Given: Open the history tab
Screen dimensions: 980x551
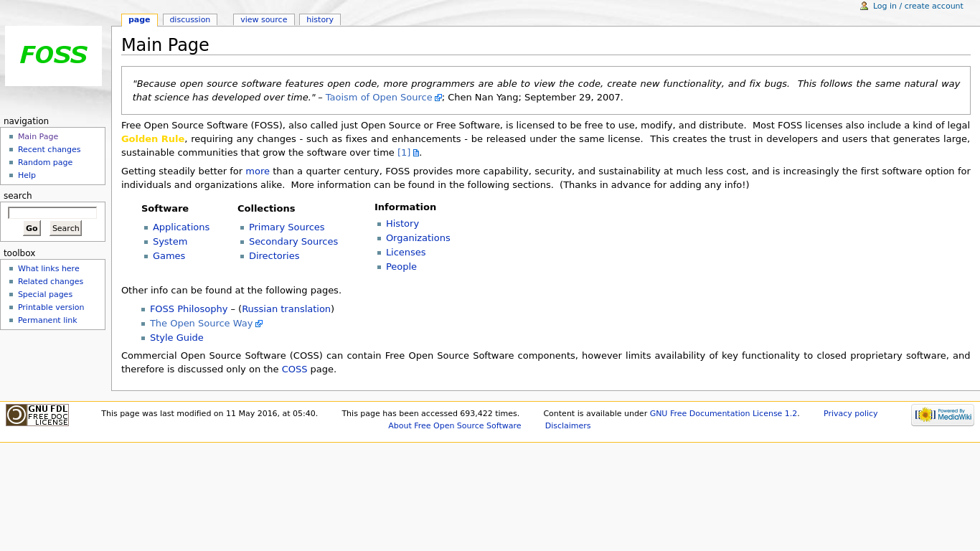Looking at the screenshot, I should click(x=319, y=20).
